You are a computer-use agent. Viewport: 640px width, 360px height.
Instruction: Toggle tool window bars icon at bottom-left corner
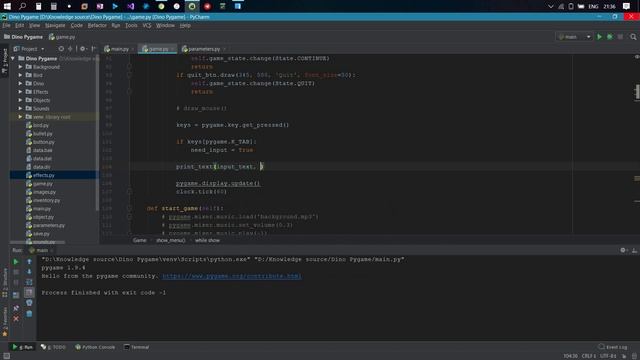6,356
